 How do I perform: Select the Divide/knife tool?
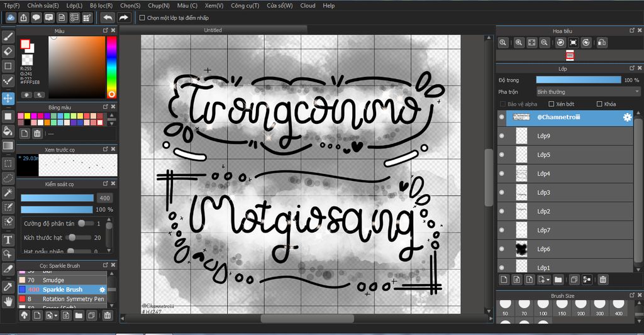8,269
